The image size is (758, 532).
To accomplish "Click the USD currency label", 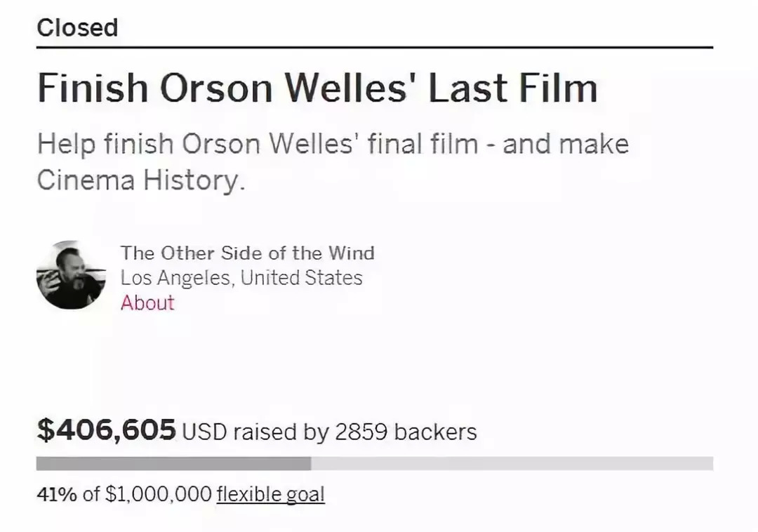I will 204,432.
